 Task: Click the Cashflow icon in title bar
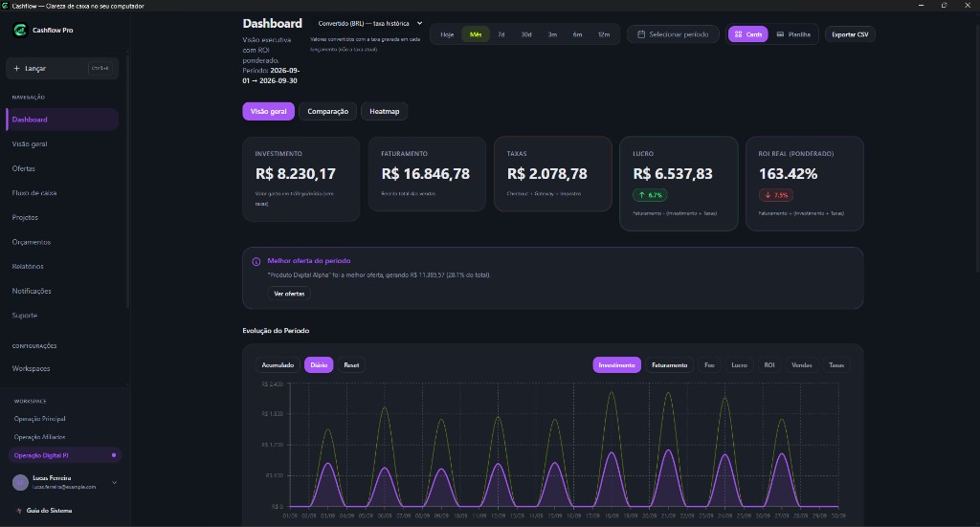5,6
